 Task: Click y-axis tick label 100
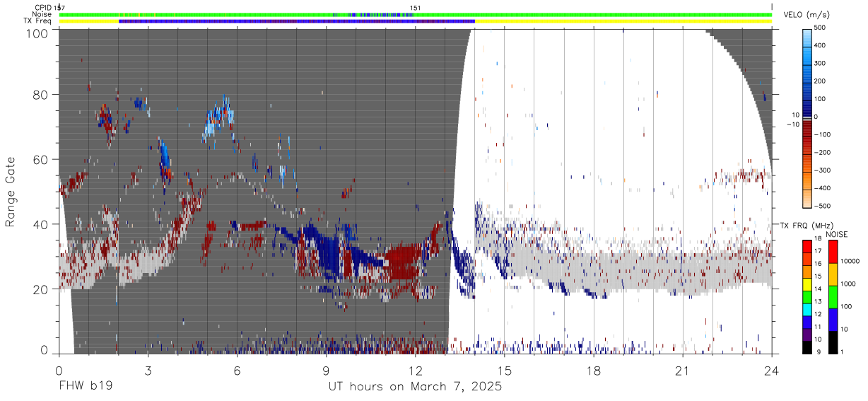[x=37, y=33]
